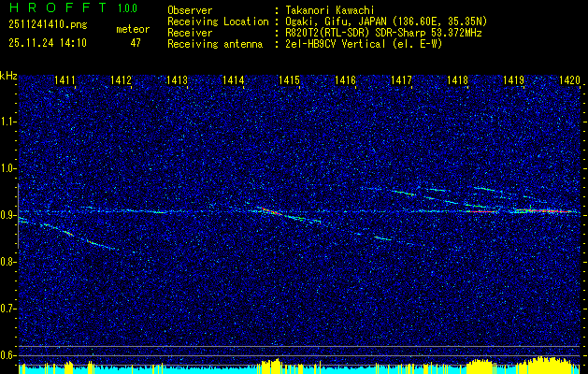
Task: Click the 1.0 kHz axis label
Action: click(7, 168)
